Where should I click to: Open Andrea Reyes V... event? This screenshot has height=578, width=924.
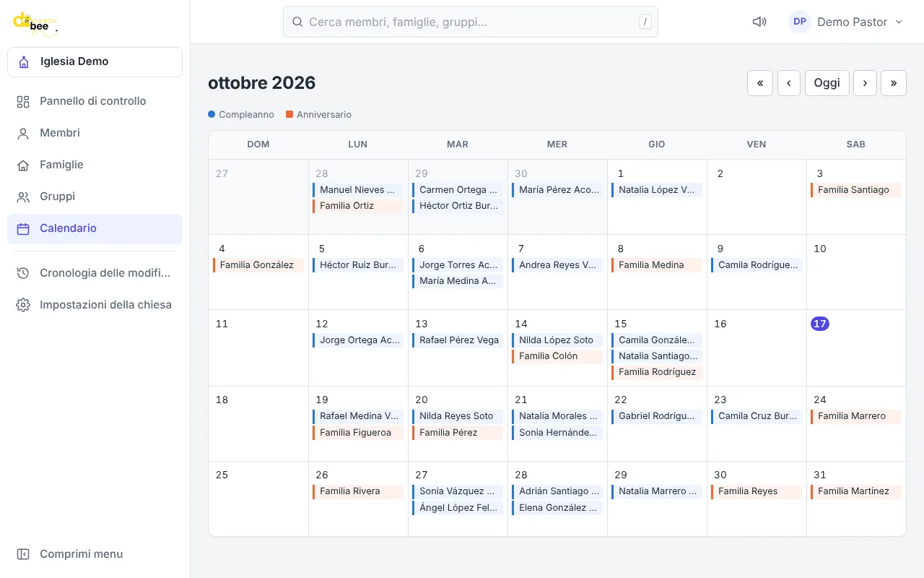pos(557,265)
